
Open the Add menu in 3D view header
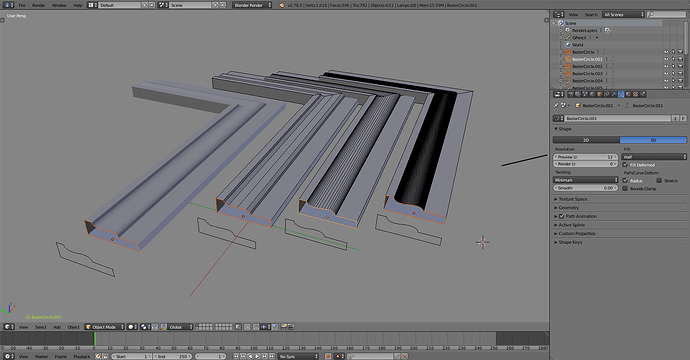[57, 327]
